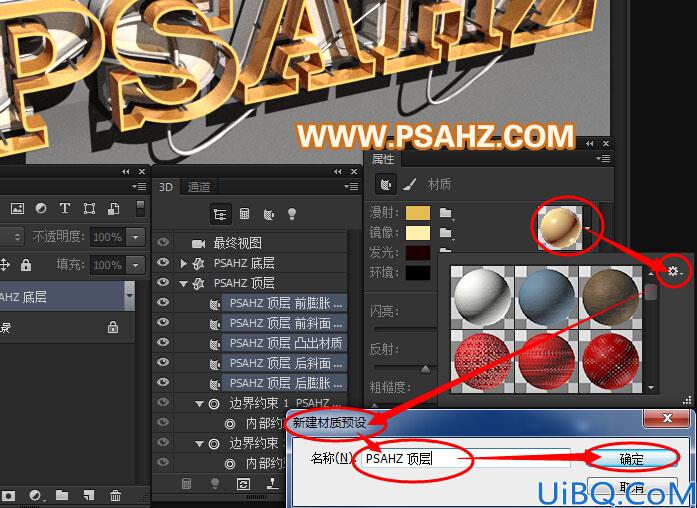Collapse the 3D panel with double arrows

pos(338,172)
